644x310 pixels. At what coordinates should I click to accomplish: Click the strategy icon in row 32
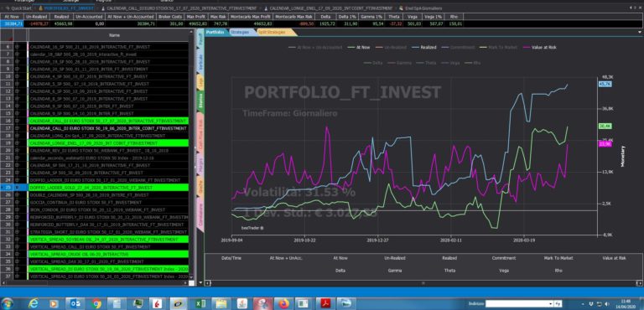(x=18, y=239)
